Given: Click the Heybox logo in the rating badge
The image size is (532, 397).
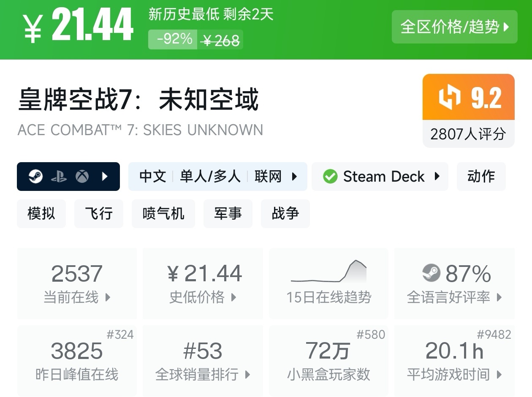Looking at the screenshot, I should [x=450, y=98].
